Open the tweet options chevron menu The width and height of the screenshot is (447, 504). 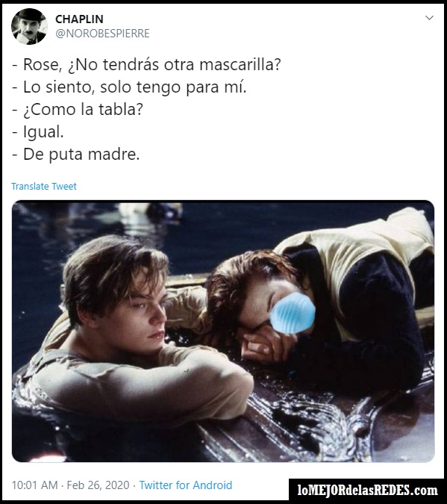coord(429,18)
